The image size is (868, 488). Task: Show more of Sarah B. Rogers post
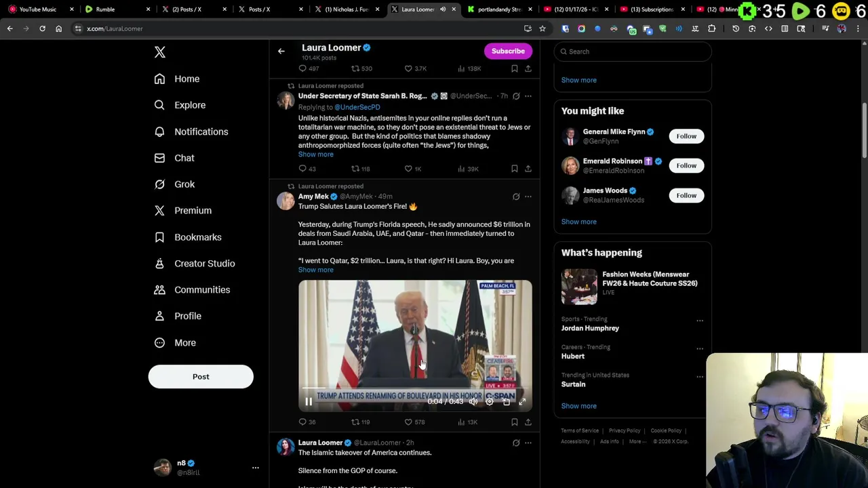point(316,155)
